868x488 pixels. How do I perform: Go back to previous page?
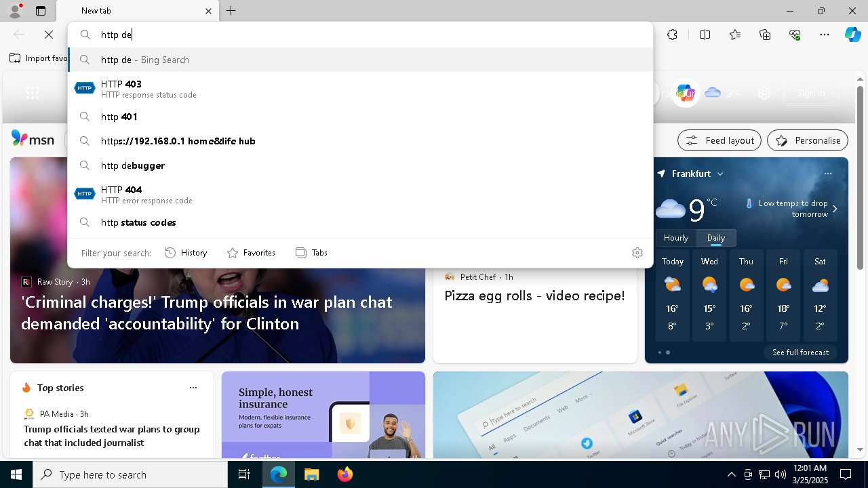(19, 35)
